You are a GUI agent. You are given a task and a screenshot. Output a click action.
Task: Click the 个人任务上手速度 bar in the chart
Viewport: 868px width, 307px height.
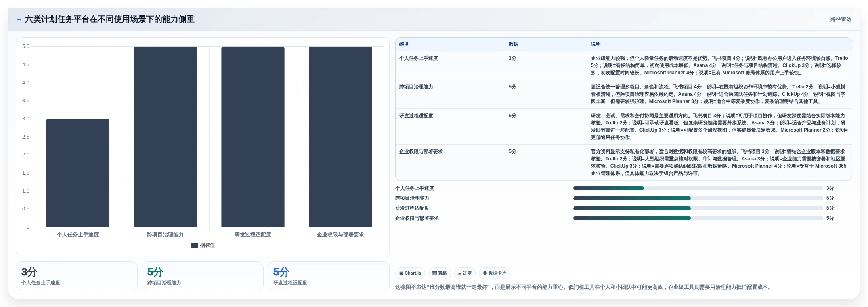[78, 173]
